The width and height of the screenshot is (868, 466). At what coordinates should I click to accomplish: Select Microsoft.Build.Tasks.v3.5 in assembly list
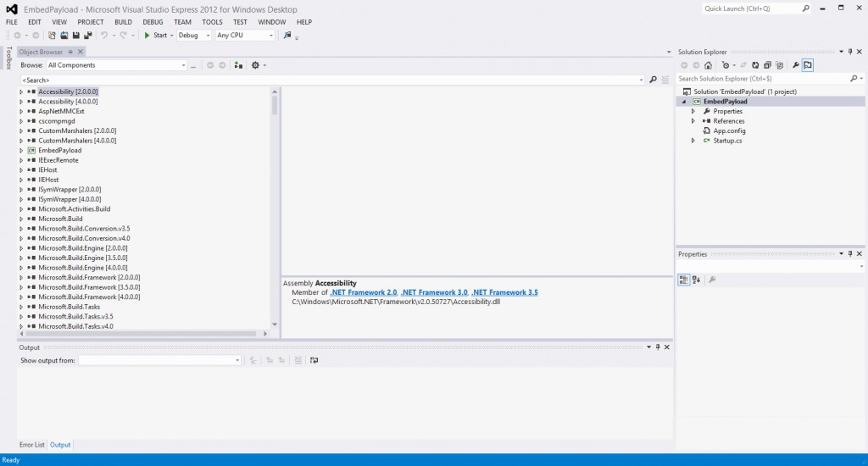point(75,317)
